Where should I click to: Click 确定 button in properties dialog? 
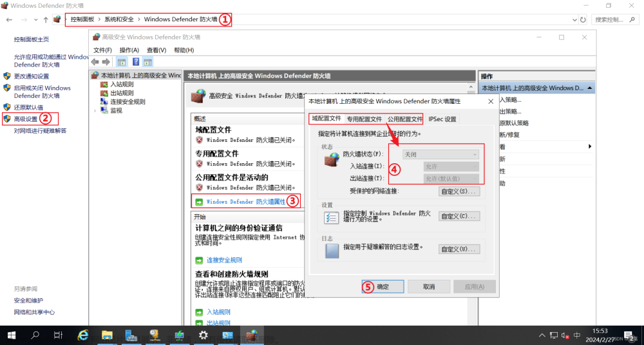tap(383, 286)
